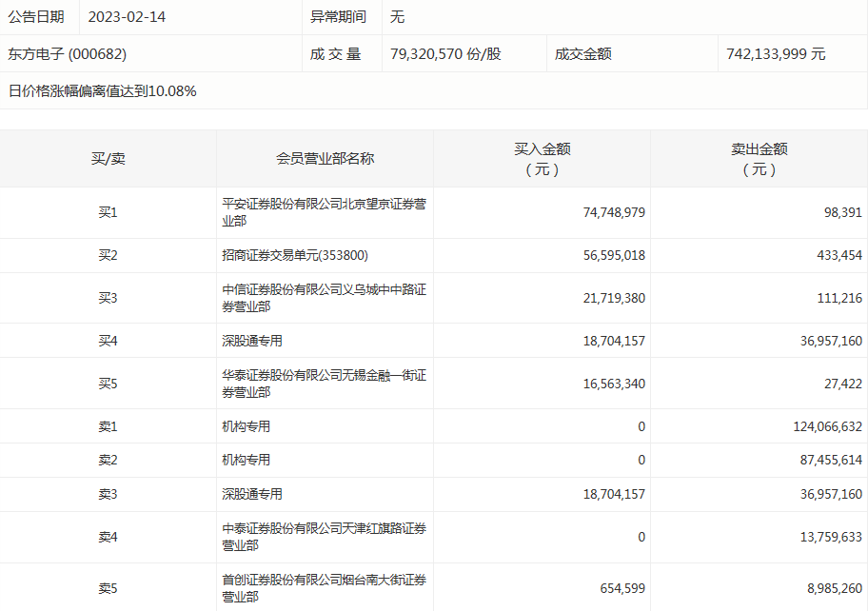Click 中信证券 义乌城中中路证券营业部 name

325,298
